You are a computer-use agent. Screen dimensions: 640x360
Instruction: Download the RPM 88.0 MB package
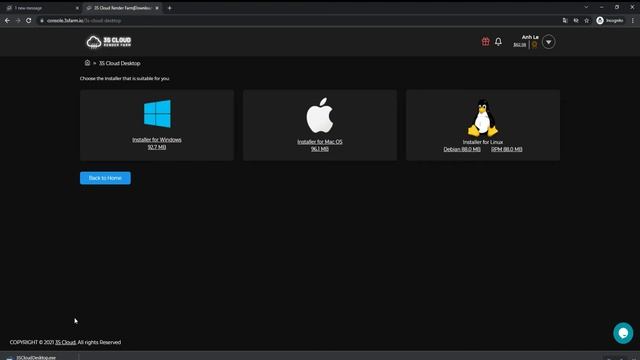pyautogui.click(x=507, y=149)
